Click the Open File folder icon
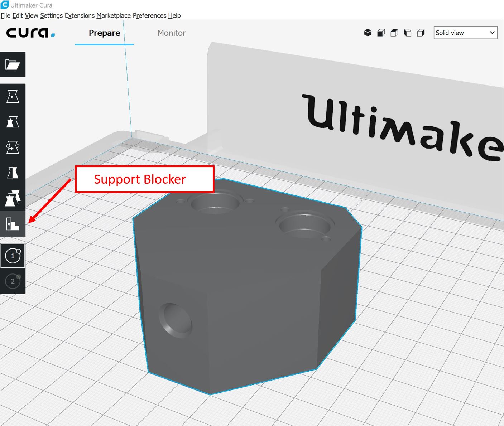Image resolution: width=504 pixels, height=426 pixels. [13, 64]
